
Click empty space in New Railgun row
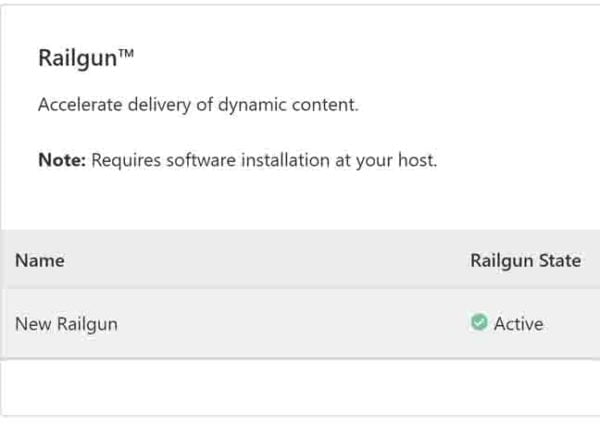(x=291, y=324)
